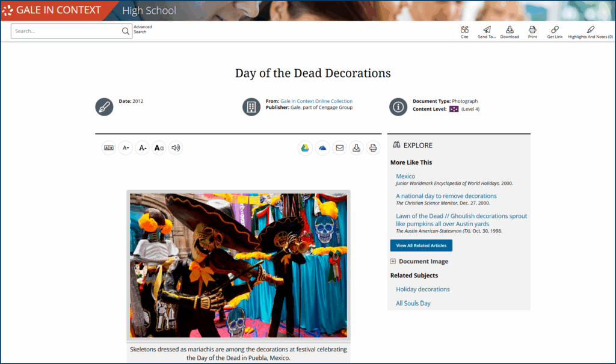Open the Send To options
This screenshot has height=364, width=616.
tap(487, 30)
